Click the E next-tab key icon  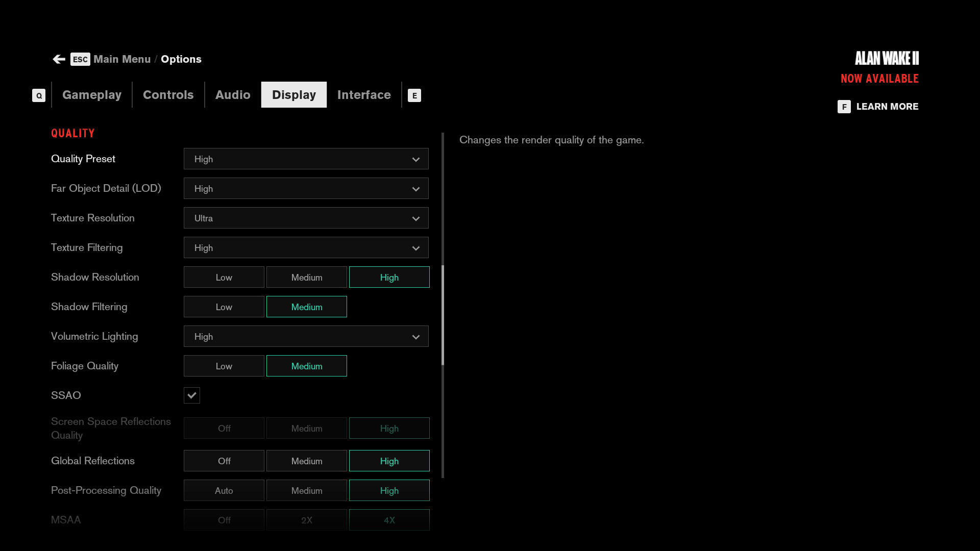(414, 95)
